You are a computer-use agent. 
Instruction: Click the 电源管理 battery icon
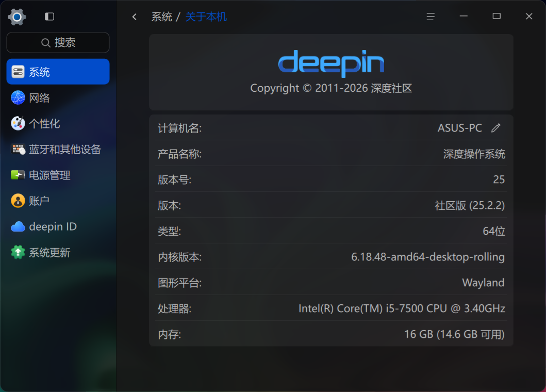(x=18, y=175)
